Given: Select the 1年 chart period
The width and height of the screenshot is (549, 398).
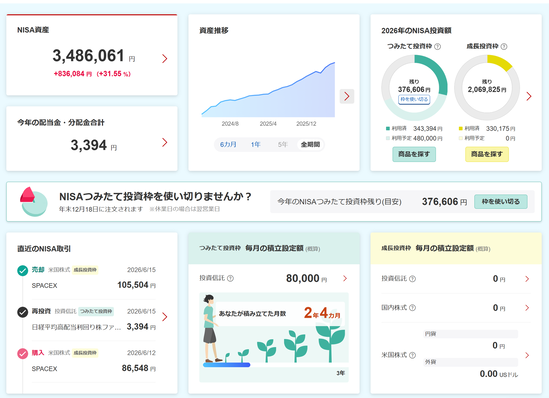Looking at the screenshot, I should [256, 144].
